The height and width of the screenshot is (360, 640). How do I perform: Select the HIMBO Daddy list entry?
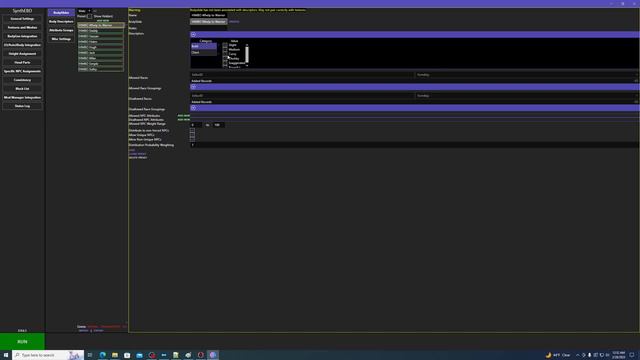pos(101,31)
